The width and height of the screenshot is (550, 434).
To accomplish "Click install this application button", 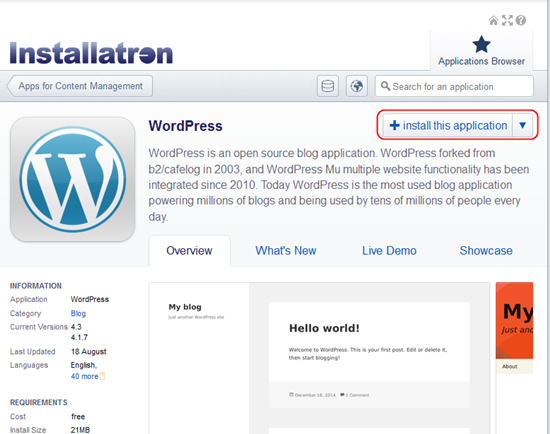I will click(x=448, y=125).
